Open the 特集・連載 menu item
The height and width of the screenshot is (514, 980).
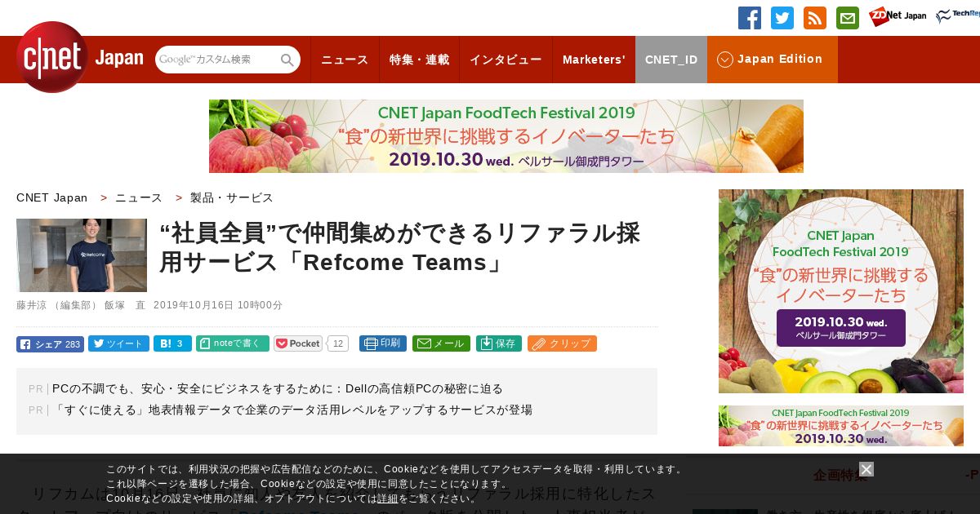(419, 60)
